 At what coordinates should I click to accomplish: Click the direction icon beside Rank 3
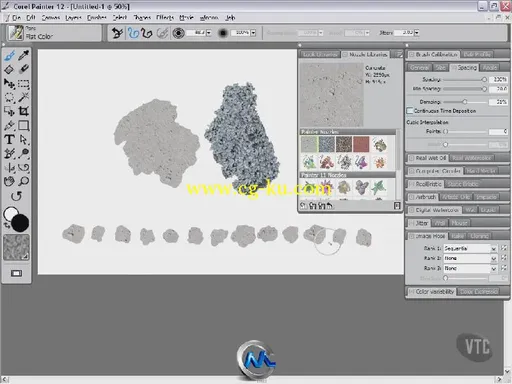(504, 268)
